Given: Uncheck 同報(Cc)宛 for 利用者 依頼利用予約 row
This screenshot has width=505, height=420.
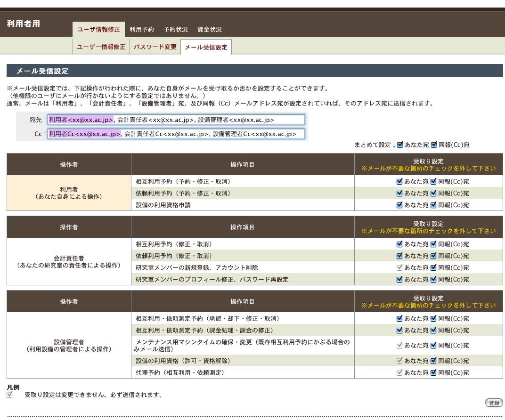Looking at the screenshot, I should pyautogui.click(x=434, y=193).
